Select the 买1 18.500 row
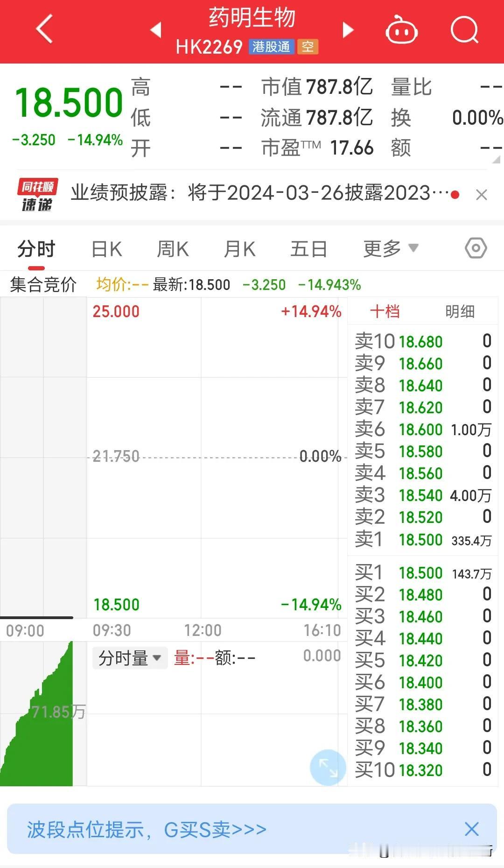Image resolution: width=504 pixels, height=868 pixels. coord(423,573)
